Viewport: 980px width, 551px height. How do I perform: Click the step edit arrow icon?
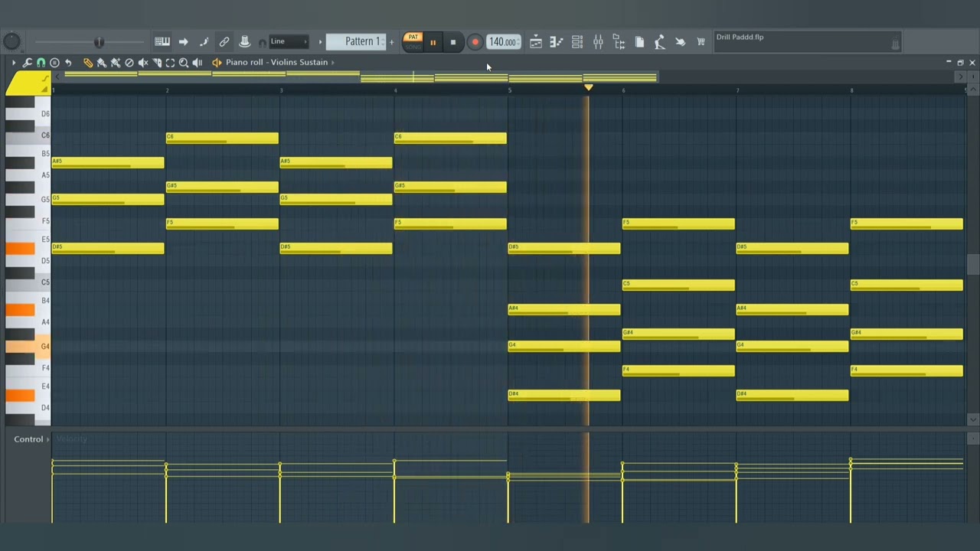183,42
